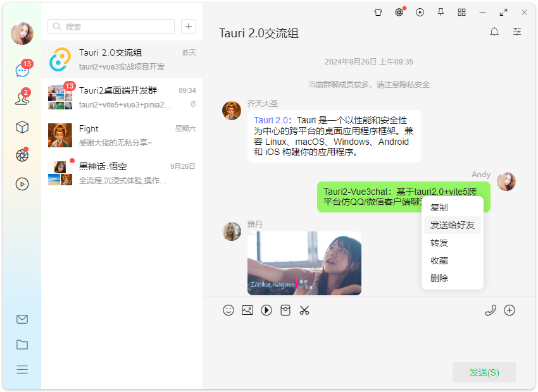Expand the hamburger menu at sidebar bottom
The height and width of the screenshot is (392, 538).
(x=22, y=370)
